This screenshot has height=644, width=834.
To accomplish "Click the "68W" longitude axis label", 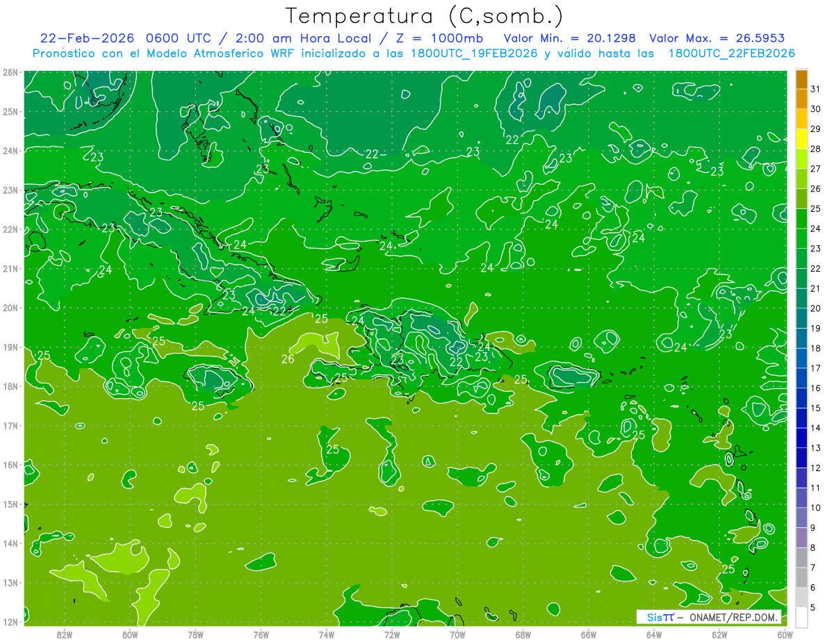I will pyautogui.click(x=523, y=634).
